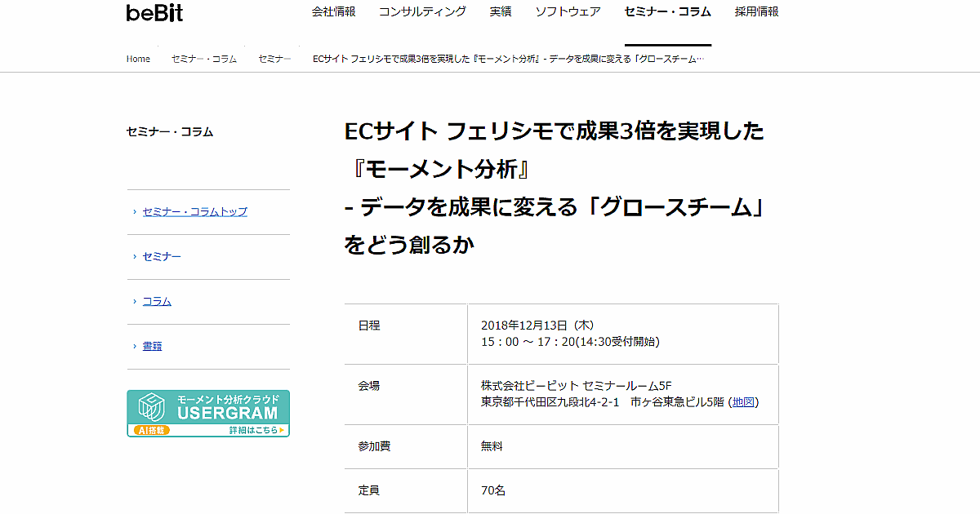Select the セミナー・コラム navigation tab
This screenshot has width=980, height=514.
coord(667,11)
